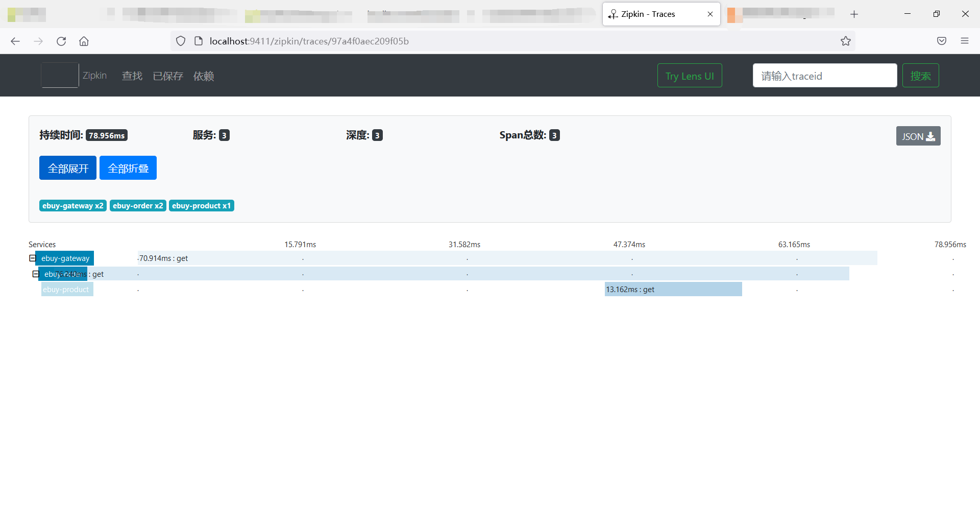Open the 已保存 navigation page
Screen dimensions: 980x526
click(168, 76)
